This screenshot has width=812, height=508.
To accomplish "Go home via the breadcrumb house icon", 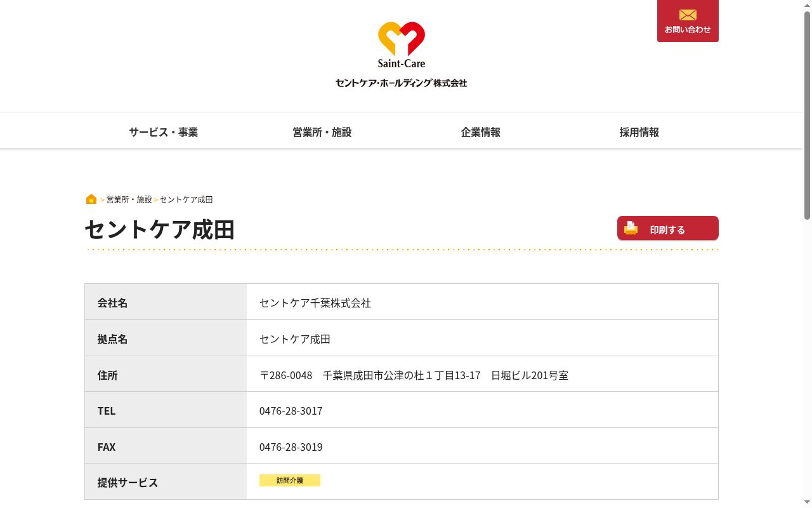I will click(91, 199).
